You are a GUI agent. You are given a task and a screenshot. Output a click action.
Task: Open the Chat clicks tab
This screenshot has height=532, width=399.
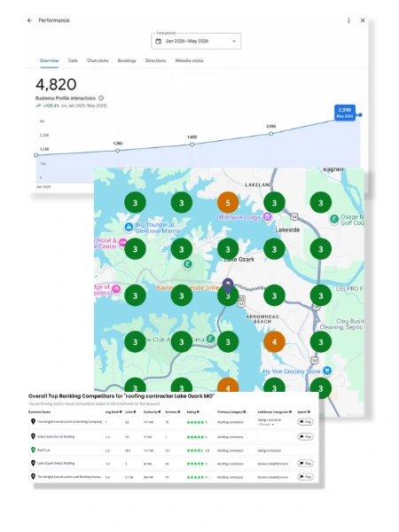tap(98, 60)
